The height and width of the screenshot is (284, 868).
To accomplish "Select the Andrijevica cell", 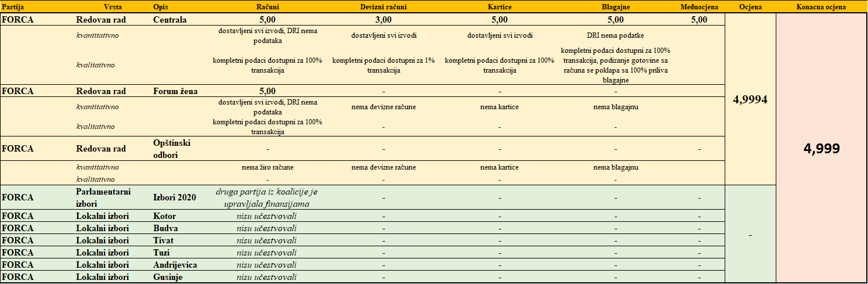I will pos(175,265).
